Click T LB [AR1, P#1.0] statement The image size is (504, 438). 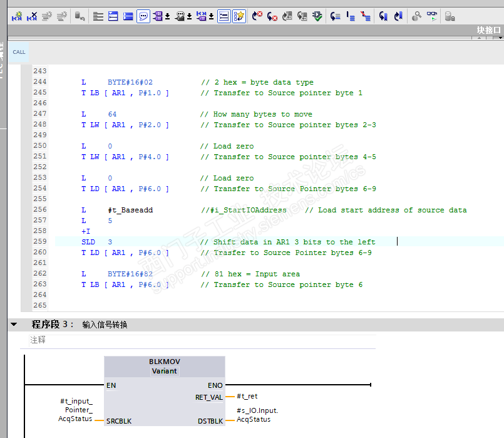point(125,93)
